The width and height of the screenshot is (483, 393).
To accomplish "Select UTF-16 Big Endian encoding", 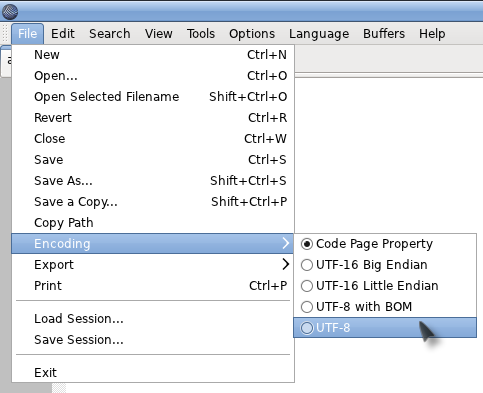I will coord(385,265).
